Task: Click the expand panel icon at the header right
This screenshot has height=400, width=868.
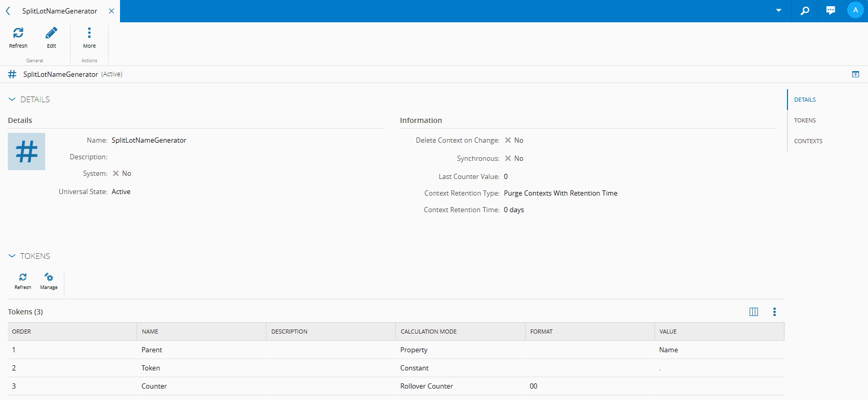Action: point(856,74)
